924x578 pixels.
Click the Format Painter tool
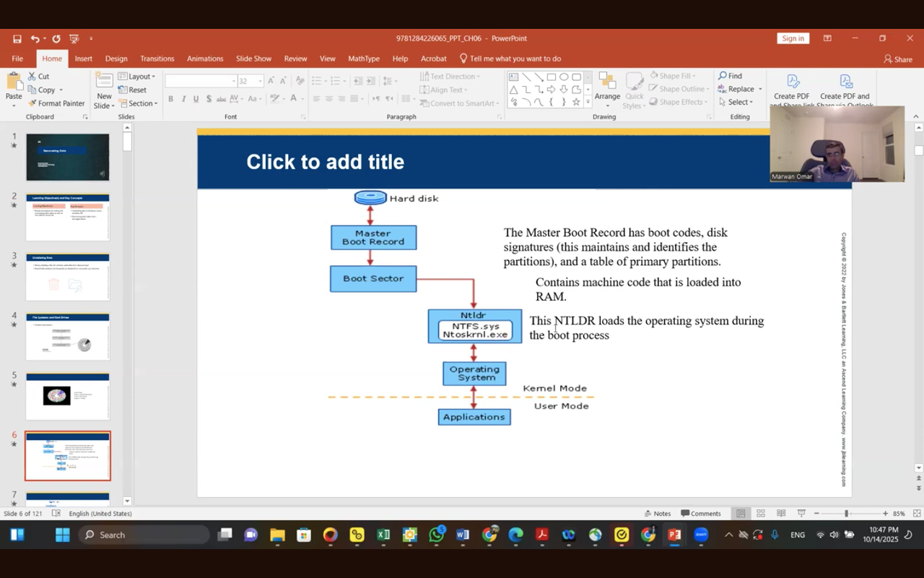click(56, 103)
